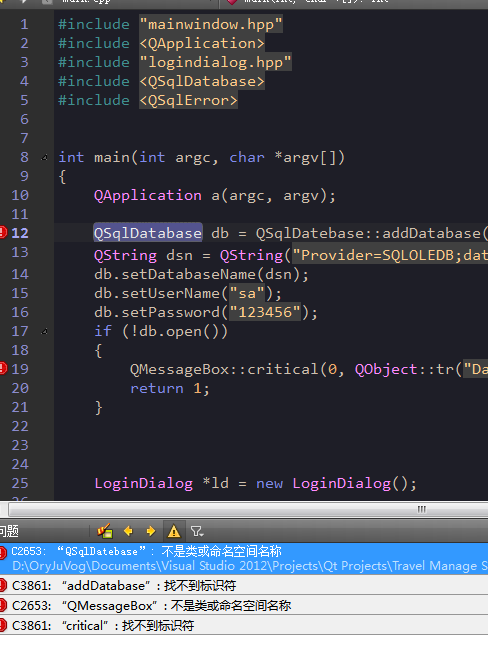
Task: Click the error marker beside line 12
Action: [x=3, y=232]
